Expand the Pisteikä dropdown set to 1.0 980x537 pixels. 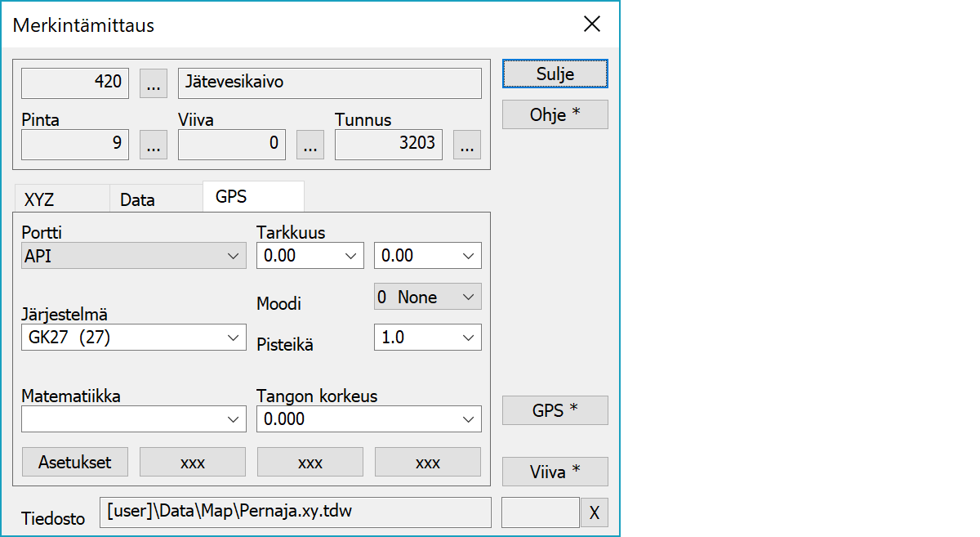pyautogui.click(x=427, y=337)
